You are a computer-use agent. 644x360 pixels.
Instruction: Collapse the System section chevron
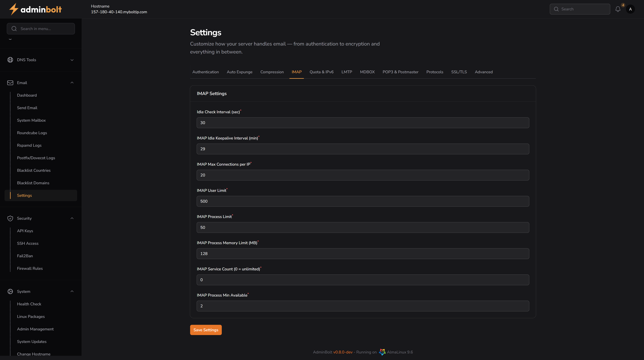[x=72, y=291]
